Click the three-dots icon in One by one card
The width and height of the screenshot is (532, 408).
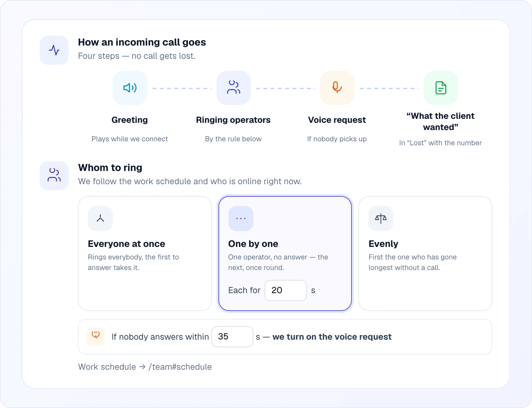pos(241,219)
